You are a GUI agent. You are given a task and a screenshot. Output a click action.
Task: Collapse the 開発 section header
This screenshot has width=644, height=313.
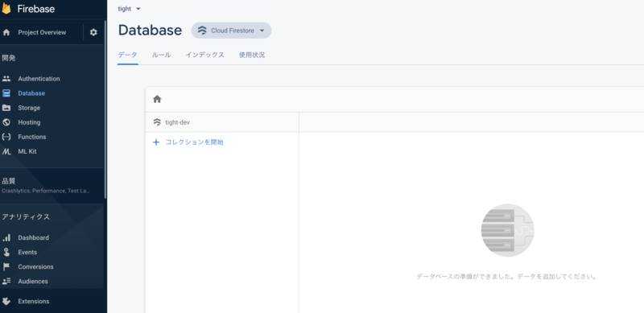(x=9, y=58)
